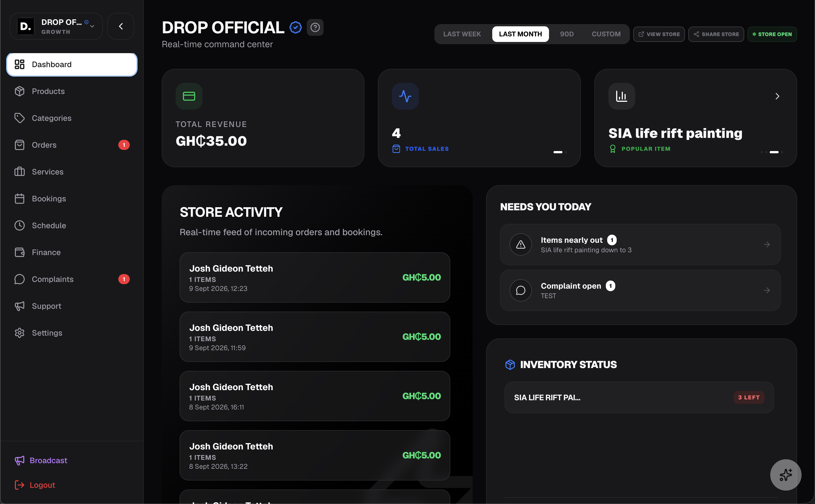Open Categories from the sidebar
This screenshot has height=504, width=815.
pos(72,118)
